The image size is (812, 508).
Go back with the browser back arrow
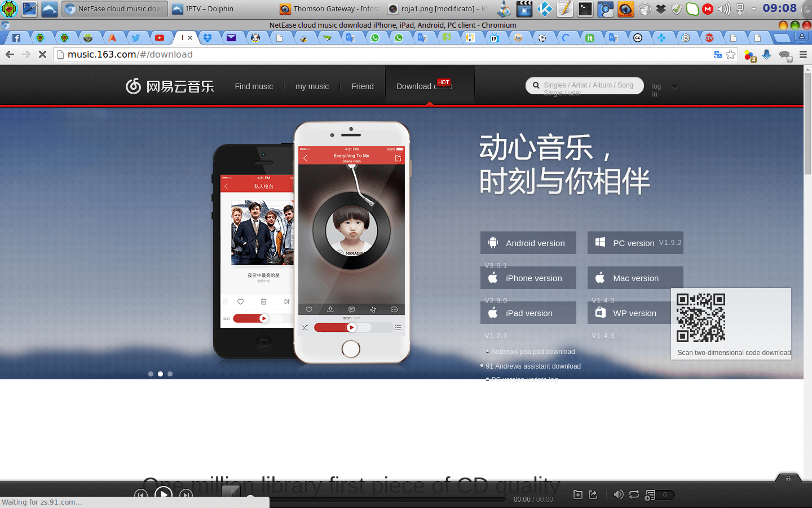point(10,54)
